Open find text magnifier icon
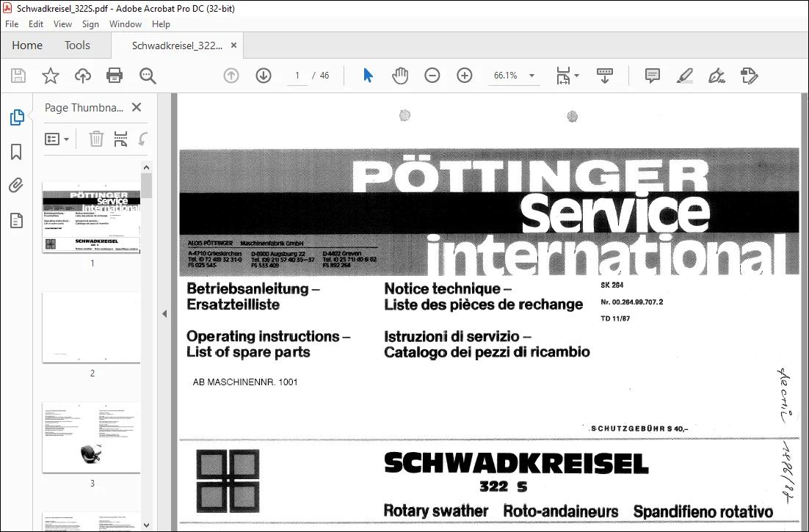This screenshot has width=809, height=532. pos(148,76)
